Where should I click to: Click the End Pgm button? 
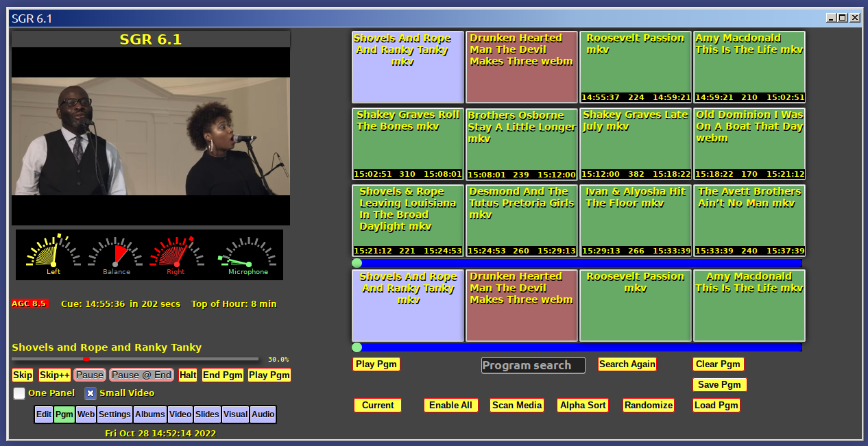(x=223, y=375)
